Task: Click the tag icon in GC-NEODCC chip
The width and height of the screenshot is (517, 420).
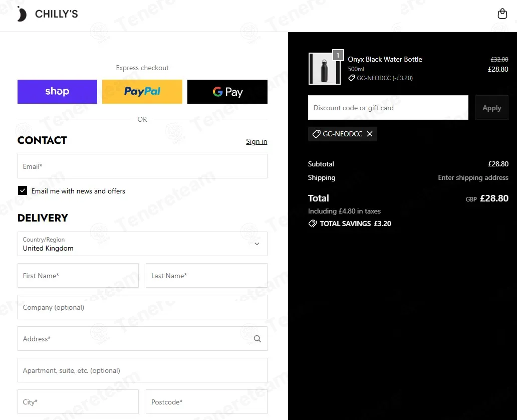Action: tap(316, 134)
